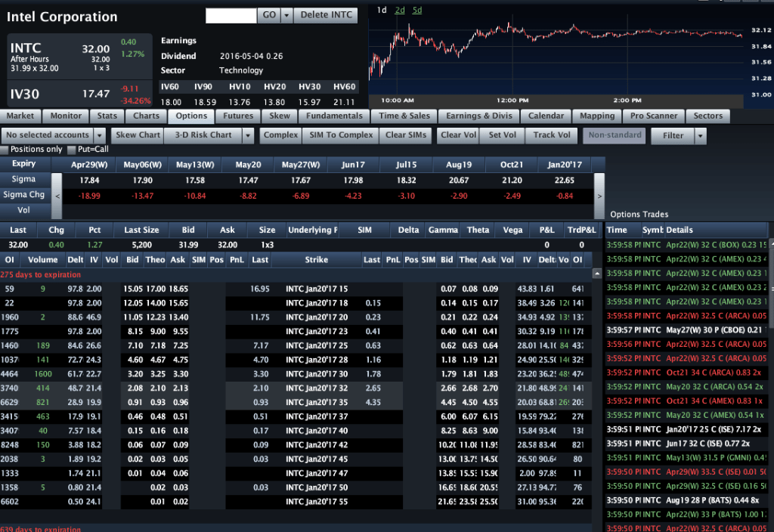Enable the Put=Call checkbox

pos(72,150)
